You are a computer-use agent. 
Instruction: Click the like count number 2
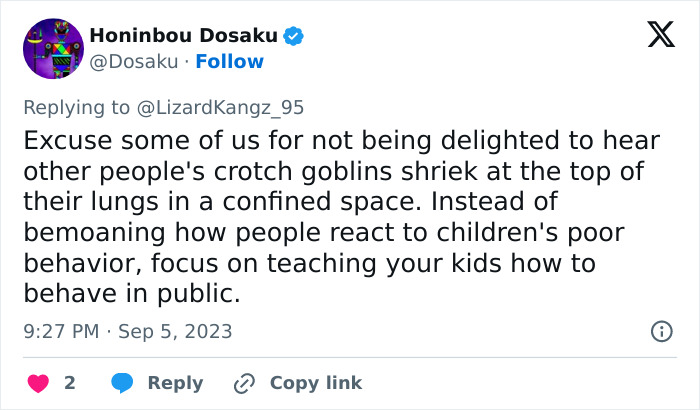coord(70,383)
